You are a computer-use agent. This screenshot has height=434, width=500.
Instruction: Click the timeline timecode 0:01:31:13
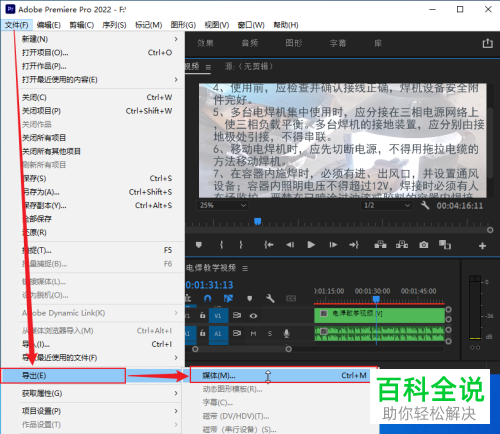click(210, 285)
